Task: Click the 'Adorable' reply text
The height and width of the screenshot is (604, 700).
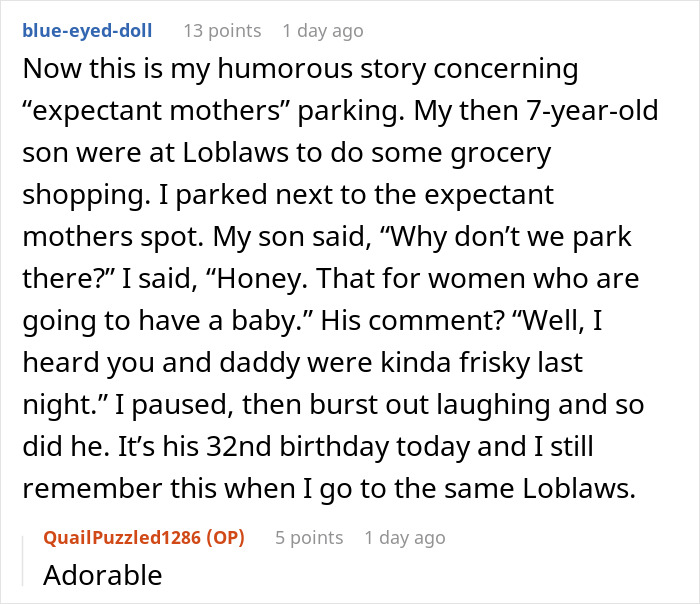Action: tap(103, 575)
